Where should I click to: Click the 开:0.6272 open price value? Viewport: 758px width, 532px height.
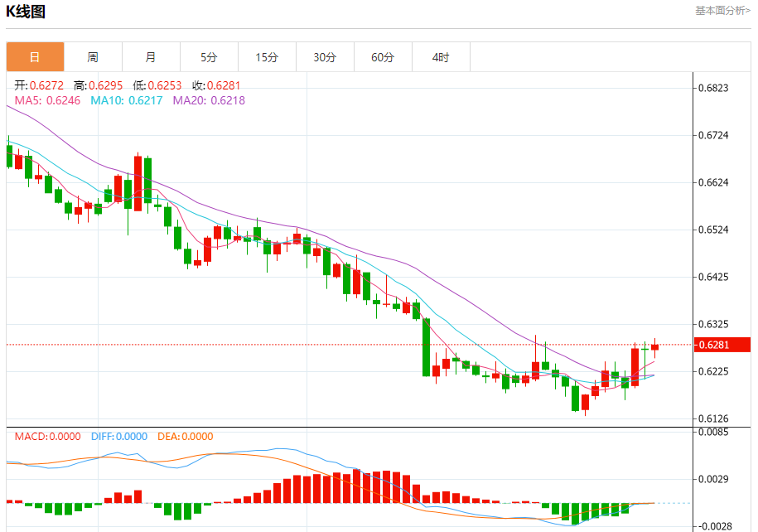(x=39, y=85)
